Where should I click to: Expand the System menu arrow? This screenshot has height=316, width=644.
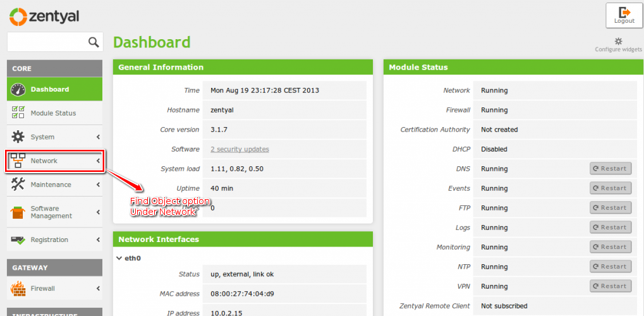[98, 137]
